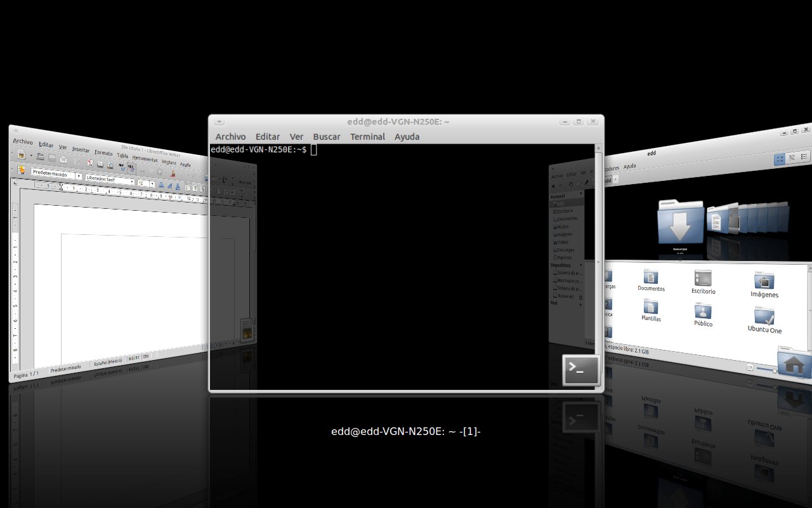The width and height of the screenshot is (812, 508).
Task: Click the Open file icon in Writer toolbar
Action: pos(41,156)
